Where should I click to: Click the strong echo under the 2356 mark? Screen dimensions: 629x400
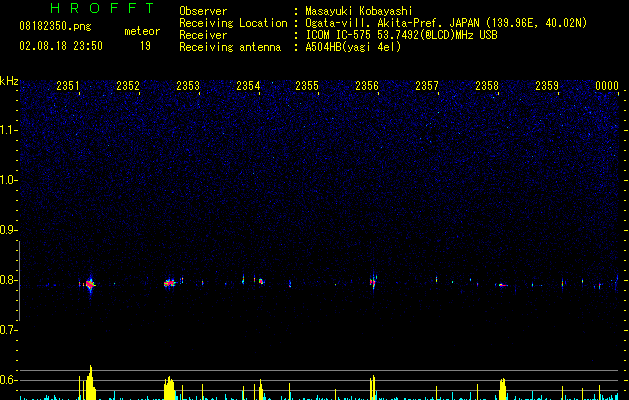click(x=373, y=282)
